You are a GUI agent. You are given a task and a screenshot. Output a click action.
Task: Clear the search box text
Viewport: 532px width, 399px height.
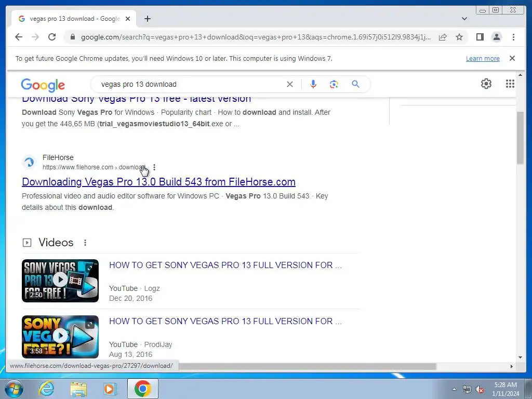(x=289, y=84)
